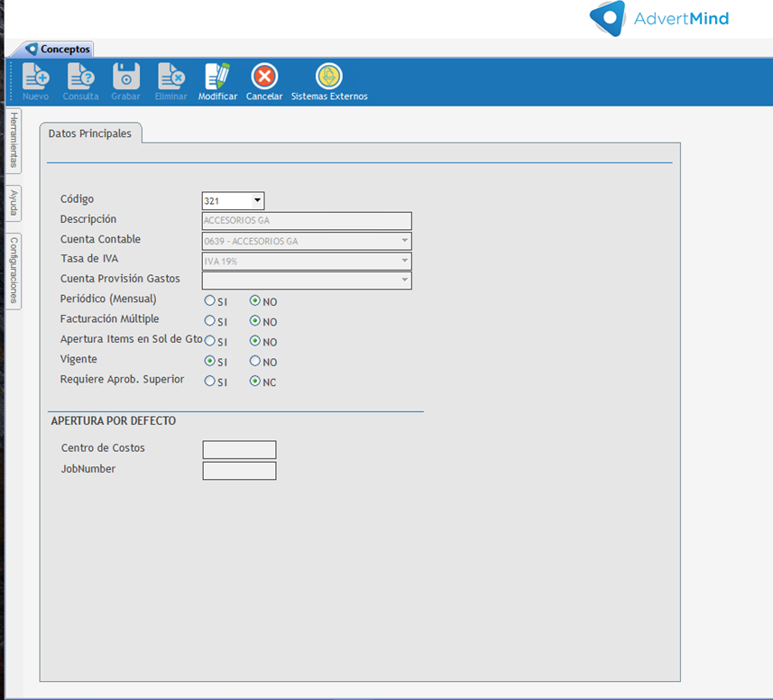Click the Grabar save disk icon
This screenshot has height=700, width=773.
[126, 76]
